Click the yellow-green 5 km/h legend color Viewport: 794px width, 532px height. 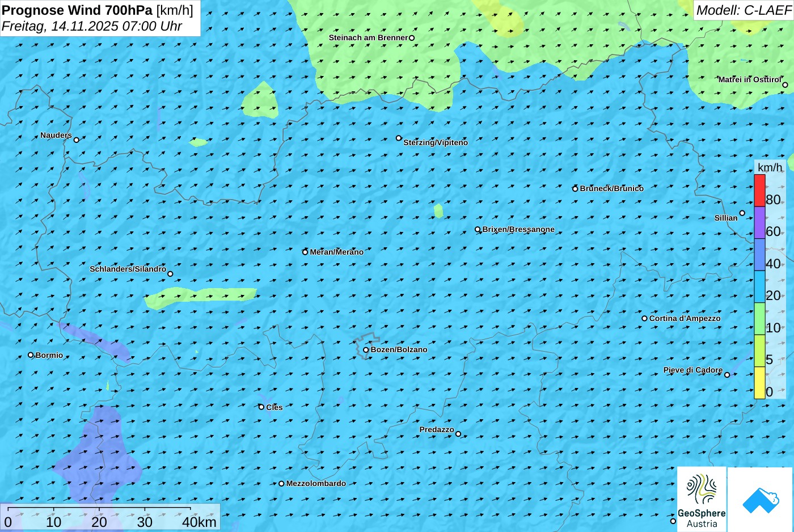(x=759, y=351)
